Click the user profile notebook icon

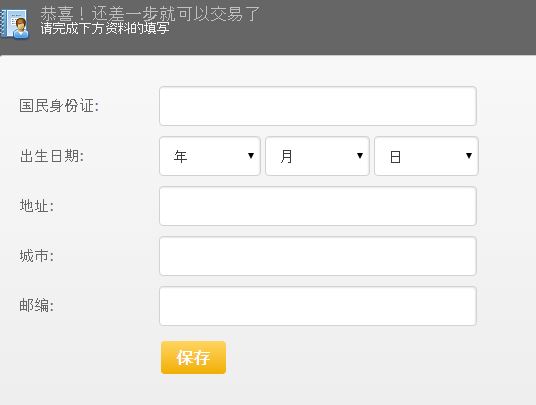[x=14, y=24]
